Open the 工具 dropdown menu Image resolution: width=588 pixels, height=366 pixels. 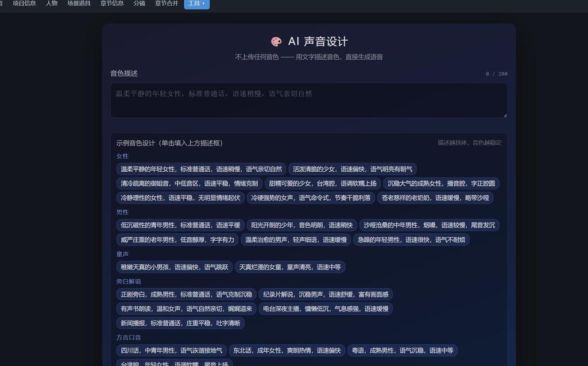pyautogui.click(x=196, y=3)
